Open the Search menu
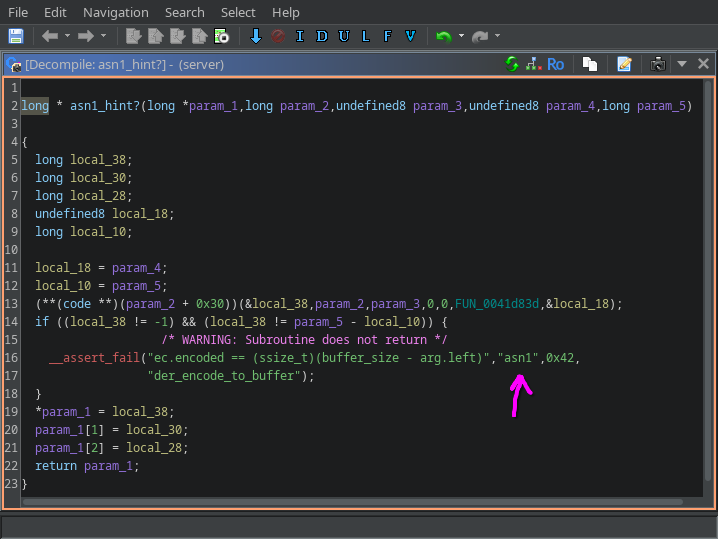718x539 pixels. pos(185,12)
